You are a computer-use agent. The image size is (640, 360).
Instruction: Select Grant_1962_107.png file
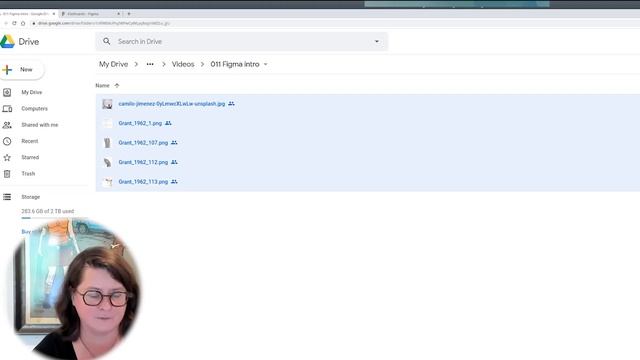point(143,143)
